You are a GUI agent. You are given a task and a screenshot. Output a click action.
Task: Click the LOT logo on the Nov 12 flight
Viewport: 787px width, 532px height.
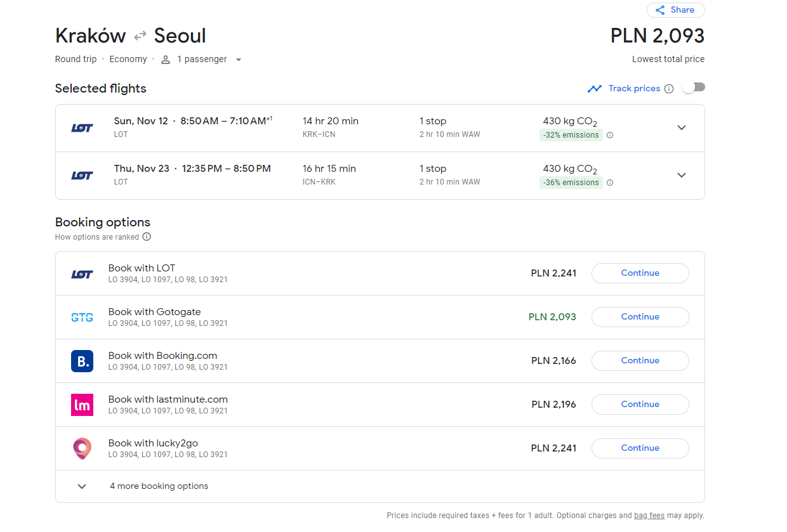click(82, 127)
